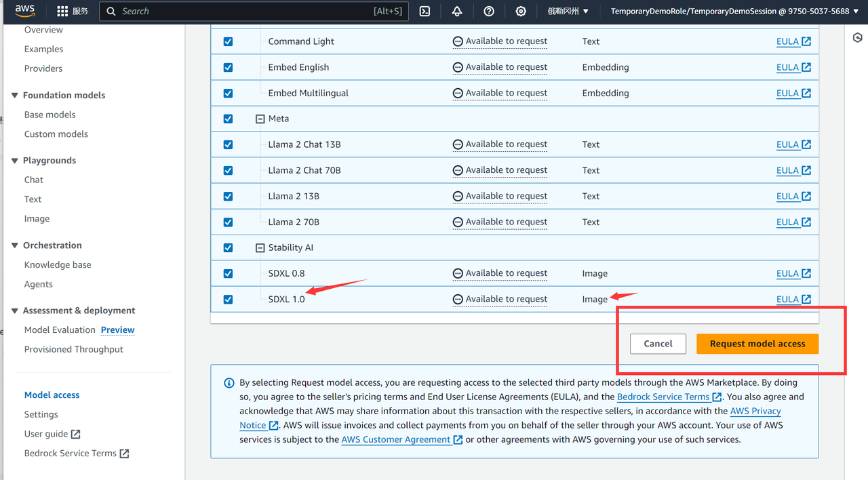Uncheck the Embed Multilingual checkbox

coord(228,93)
